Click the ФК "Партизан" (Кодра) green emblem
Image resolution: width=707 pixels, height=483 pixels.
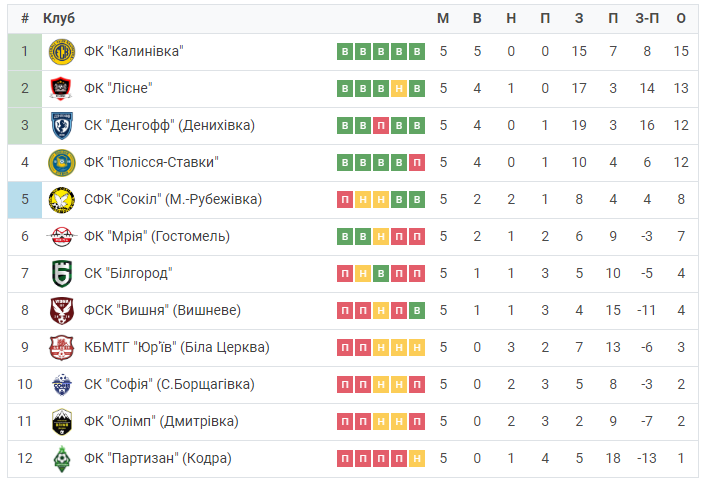62,458
